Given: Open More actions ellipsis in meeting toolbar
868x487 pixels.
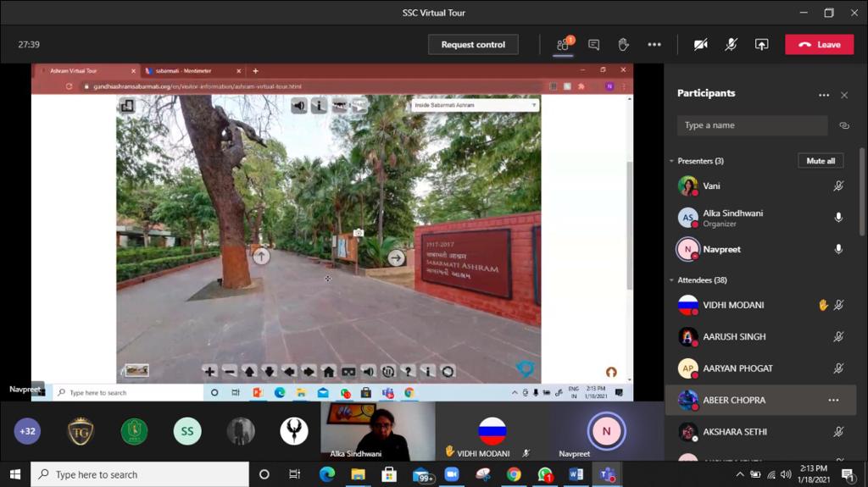Looking at the screenshot, I should click(x=654, y=44).
